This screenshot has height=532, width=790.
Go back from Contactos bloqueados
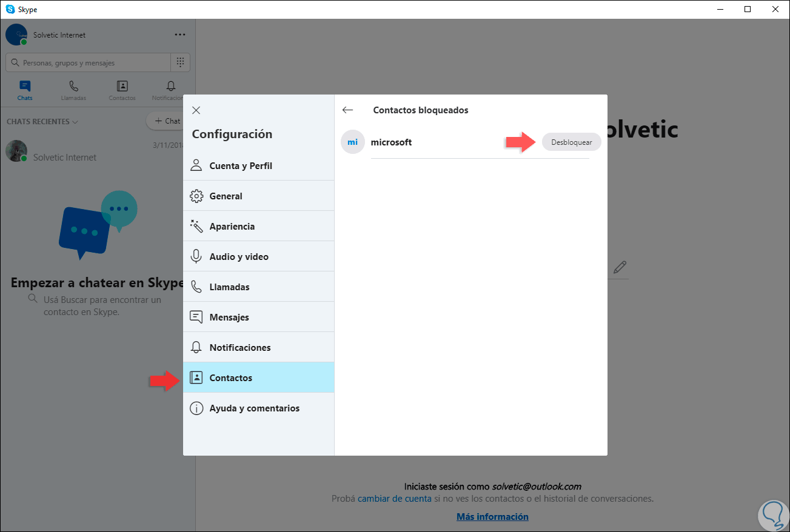[347, 110]
